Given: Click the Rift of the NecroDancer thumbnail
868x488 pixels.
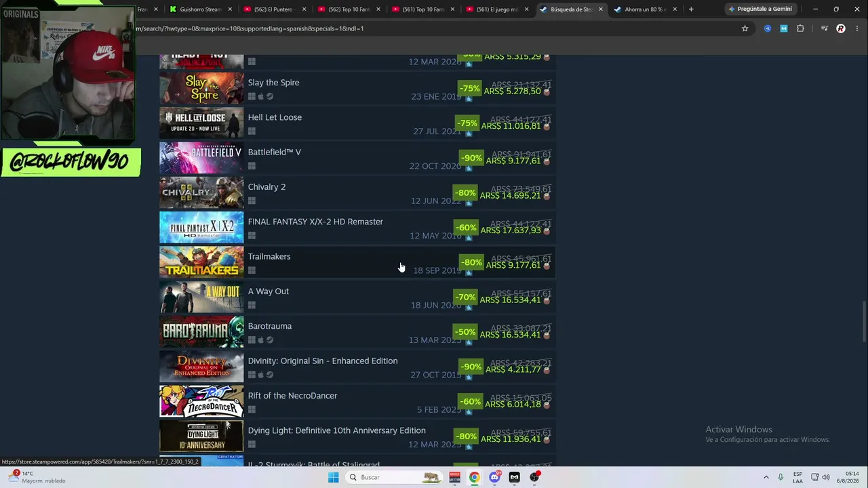Looking at the screenshot, I should (x=201, y=401).
